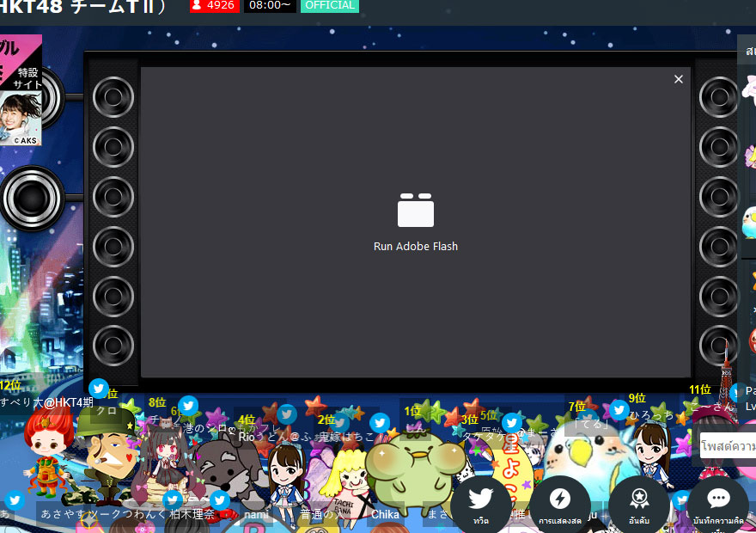Click the 普通の人 name label
The height and width of the screenshot is (533, 756).
(322, 514)
